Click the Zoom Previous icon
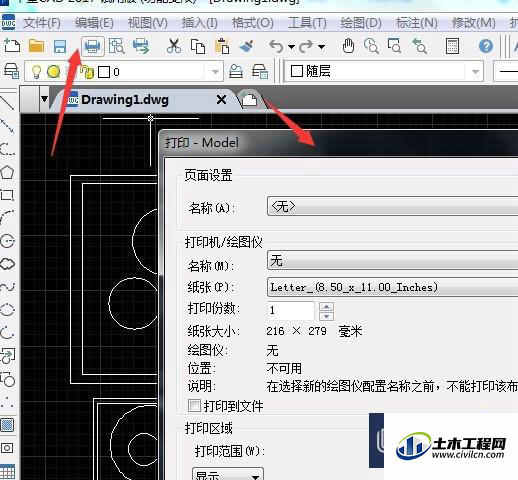This screenshot has height=480, width=518. [x=419, y=46]
